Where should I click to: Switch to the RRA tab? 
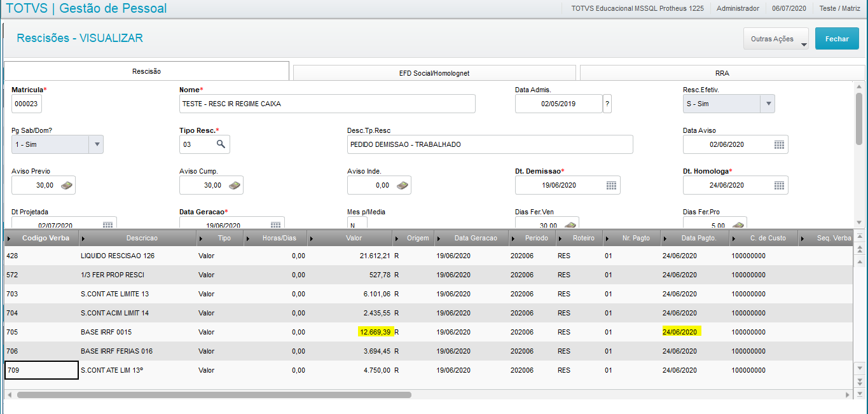(722, 73)
